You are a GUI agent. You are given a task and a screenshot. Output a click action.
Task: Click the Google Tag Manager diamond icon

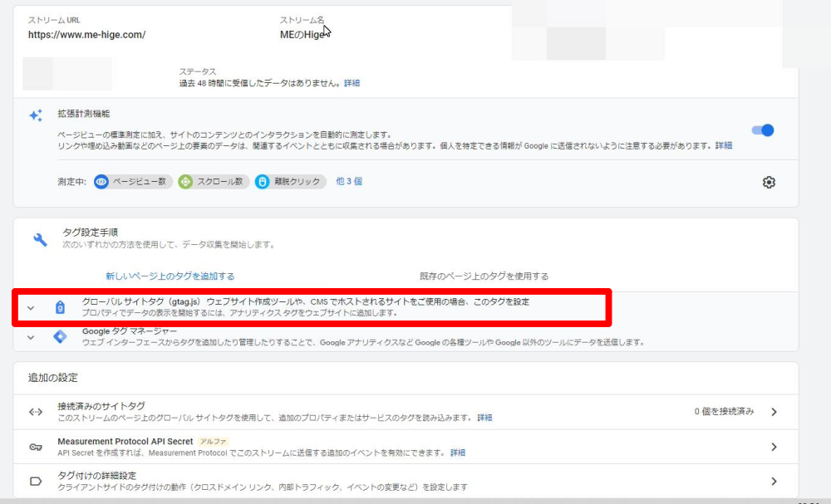[60, 337]
